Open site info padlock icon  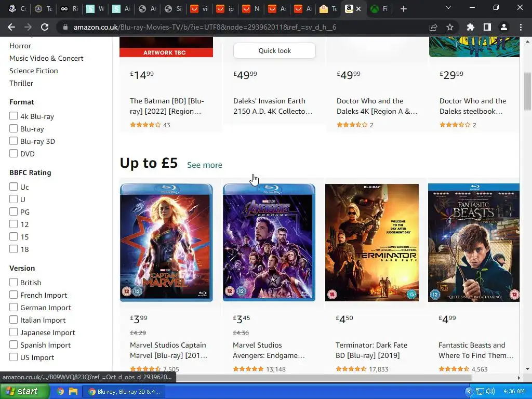[65, 27]
